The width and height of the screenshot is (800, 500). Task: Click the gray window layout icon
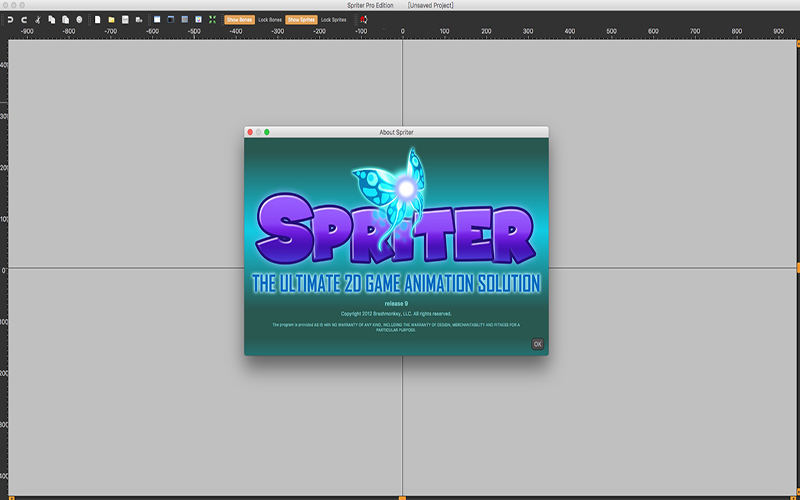185,20
